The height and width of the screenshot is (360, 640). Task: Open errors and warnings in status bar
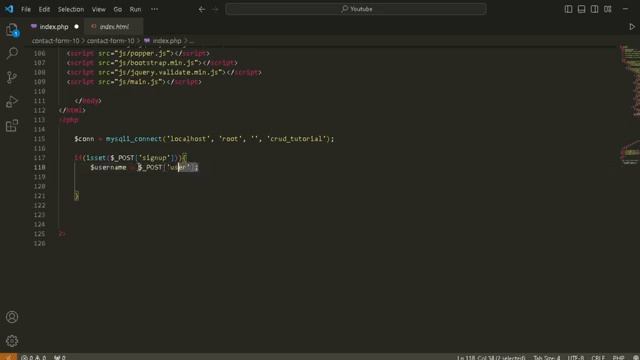point(34,357)
